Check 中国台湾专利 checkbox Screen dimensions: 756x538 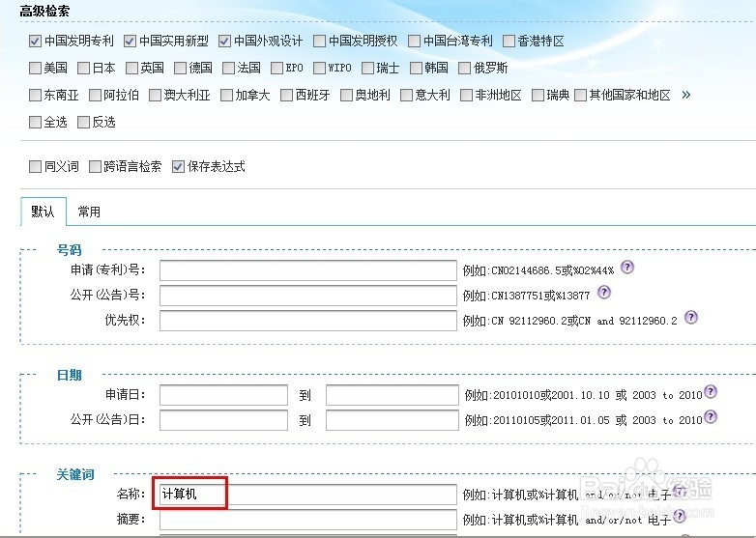[414, 41]
